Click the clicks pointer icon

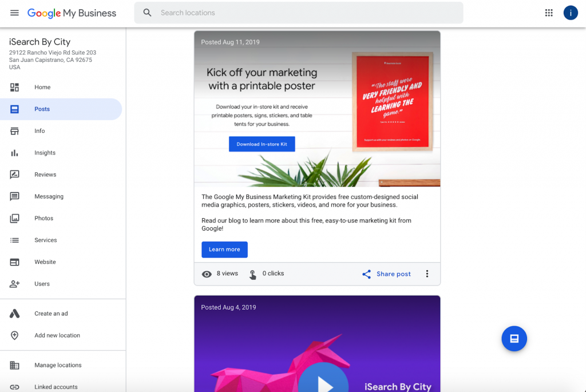[252, 275]
